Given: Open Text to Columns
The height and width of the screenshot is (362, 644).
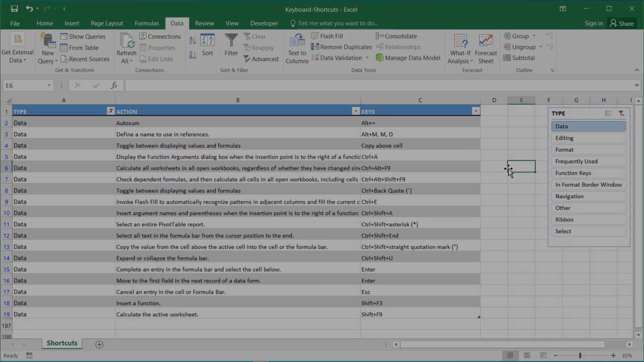Looking at the screenshot, I should (x=297, y=49).
